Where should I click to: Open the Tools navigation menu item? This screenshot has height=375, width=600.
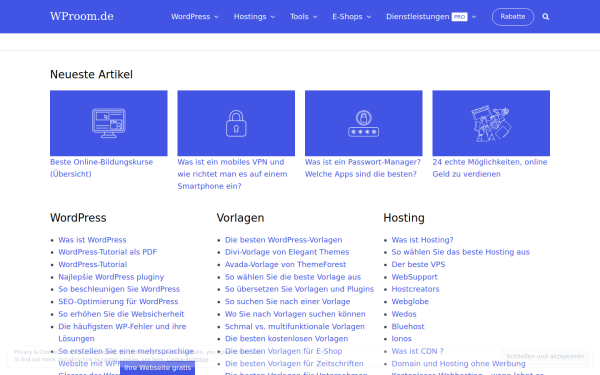299,17
